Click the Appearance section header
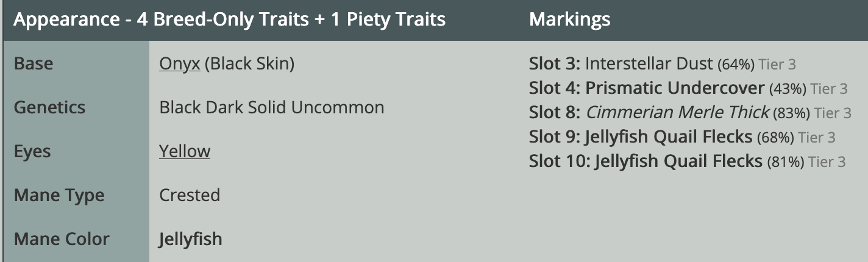This screenshot has height=262, width=868. [229, 19]
